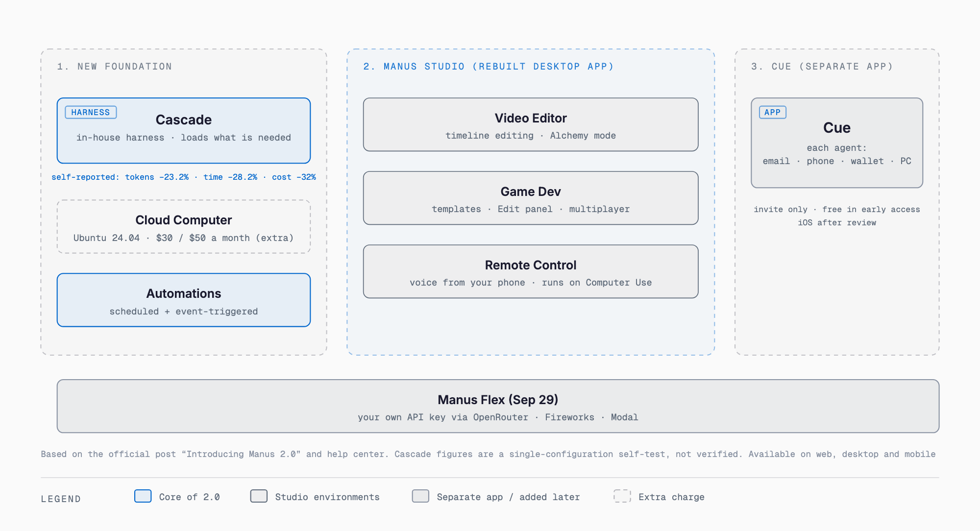Select the Remote Control card
Screen dimensions: 980x531
531,271
